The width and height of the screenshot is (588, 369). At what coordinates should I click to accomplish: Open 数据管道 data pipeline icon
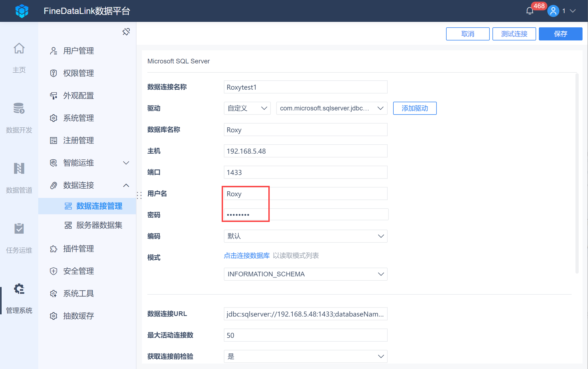(19, 169)
